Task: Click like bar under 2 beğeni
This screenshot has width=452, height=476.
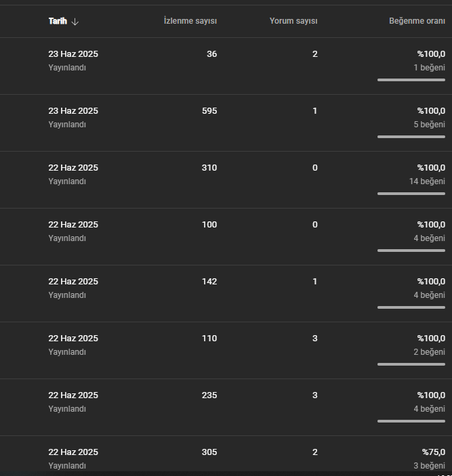Action: [411, 364]
